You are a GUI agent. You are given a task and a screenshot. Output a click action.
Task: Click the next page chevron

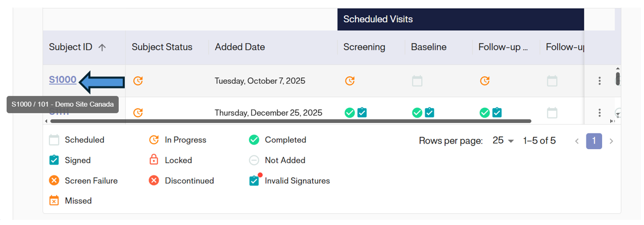point(611,141)
